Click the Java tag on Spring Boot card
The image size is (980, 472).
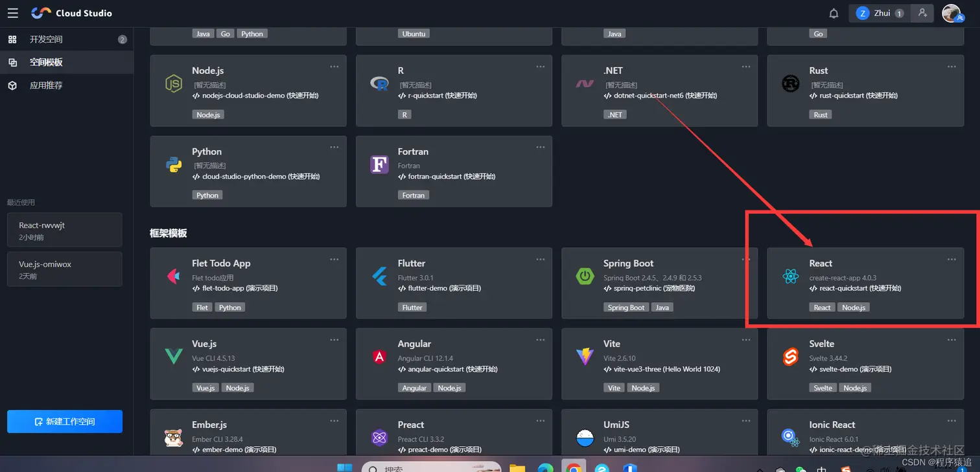(662, 308)
